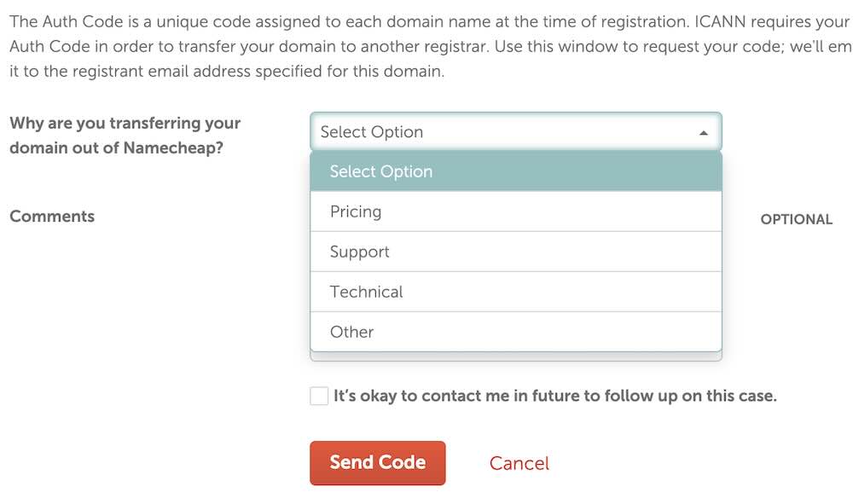Click the 'Why are you transferring' question label
Image resolution: width=853 pixels, height=504 pixels.
pyautogui.click(x=125, y=124)
